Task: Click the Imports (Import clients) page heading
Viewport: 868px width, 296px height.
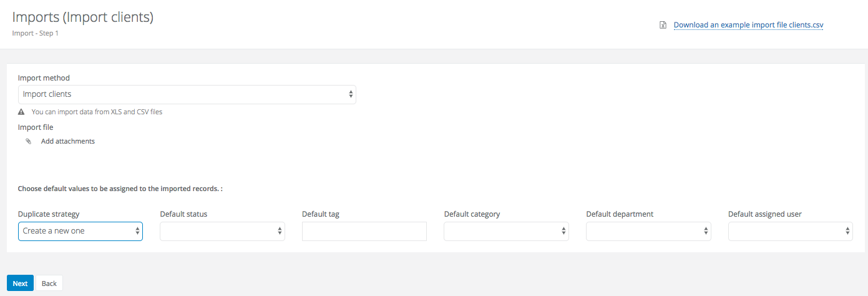Action: [83, 17]
